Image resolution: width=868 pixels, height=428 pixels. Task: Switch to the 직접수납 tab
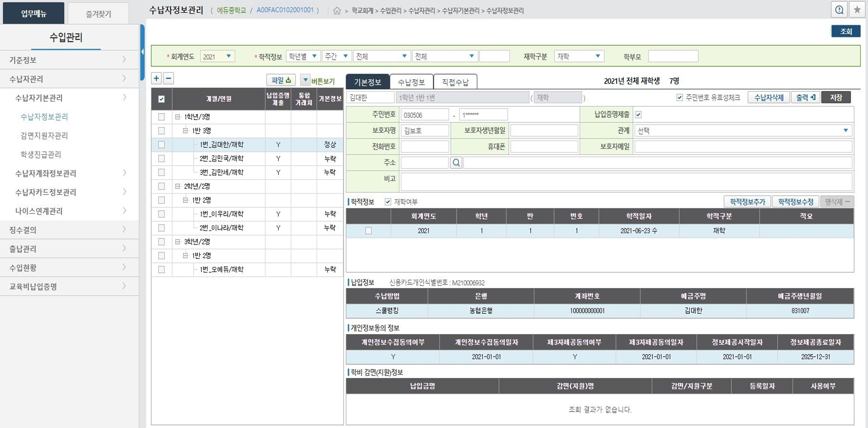click(455, 82)
